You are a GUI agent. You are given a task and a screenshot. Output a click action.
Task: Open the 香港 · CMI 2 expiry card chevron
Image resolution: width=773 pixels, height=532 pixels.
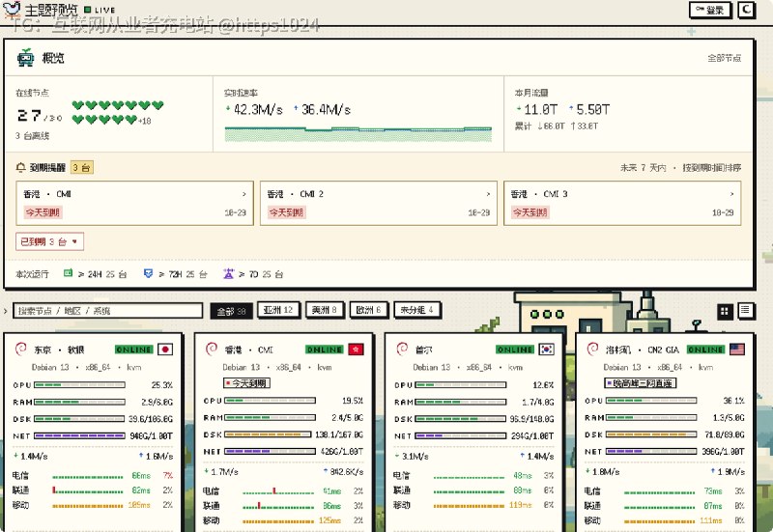488,194
